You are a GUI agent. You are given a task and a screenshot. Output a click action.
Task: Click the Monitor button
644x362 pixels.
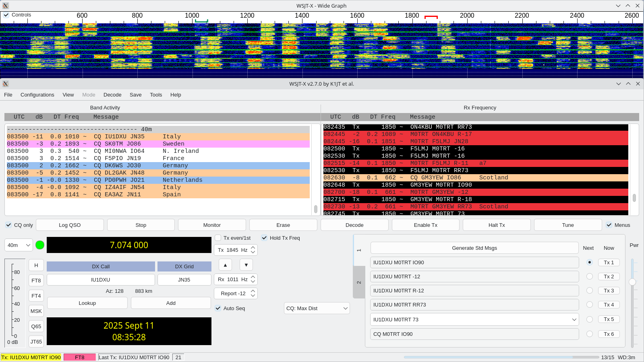(x=212, y=225)
